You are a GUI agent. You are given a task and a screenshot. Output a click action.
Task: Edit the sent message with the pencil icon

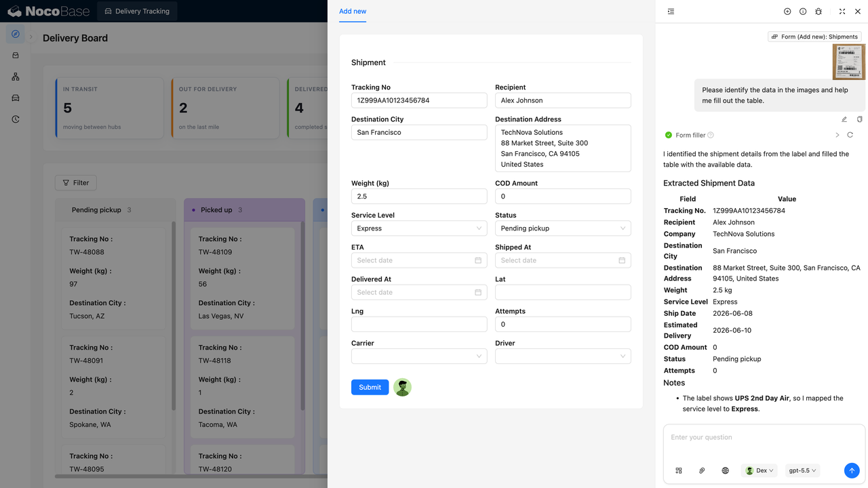coord(844,119)
